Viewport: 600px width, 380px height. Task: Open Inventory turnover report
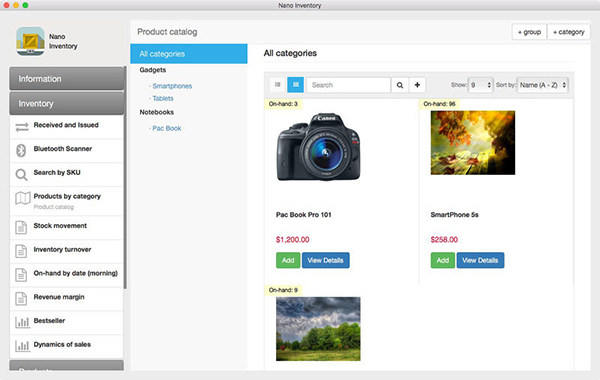(x=67, y=251)
